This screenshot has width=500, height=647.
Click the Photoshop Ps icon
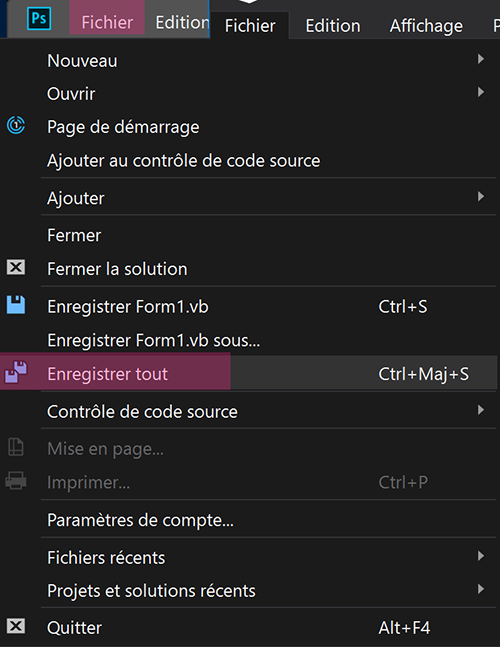[39, 19]
